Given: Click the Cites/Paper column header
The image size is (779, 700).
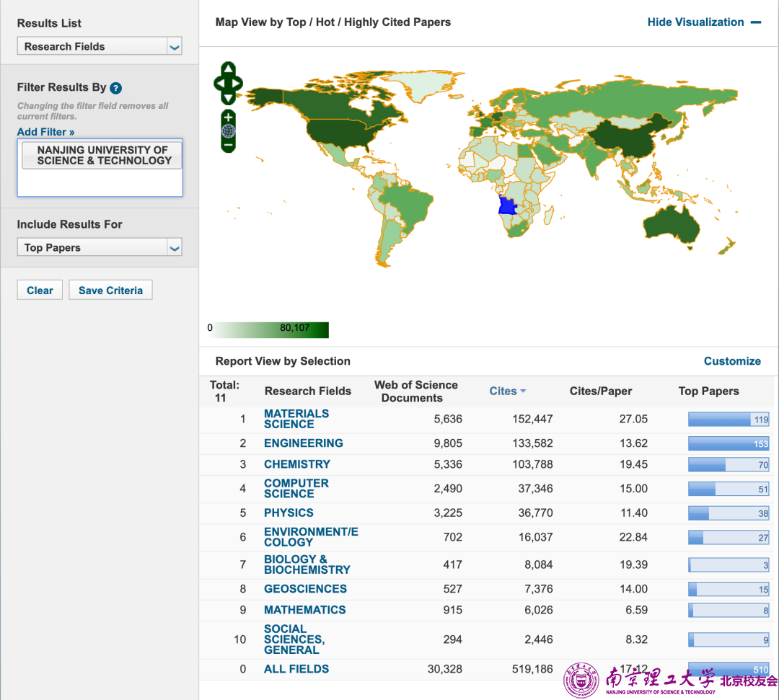Looking at the screenshot, I should 601,391.
